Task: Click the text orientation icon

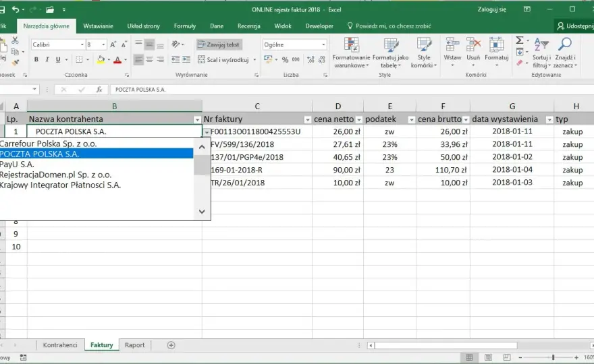Action: 175,44
